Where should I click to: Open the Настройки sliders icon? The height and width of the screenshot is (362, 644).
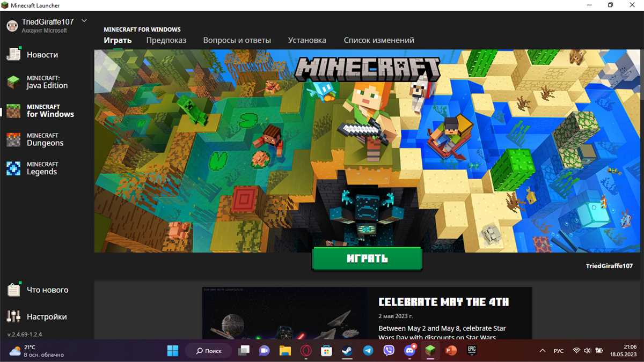coord(13,316)
